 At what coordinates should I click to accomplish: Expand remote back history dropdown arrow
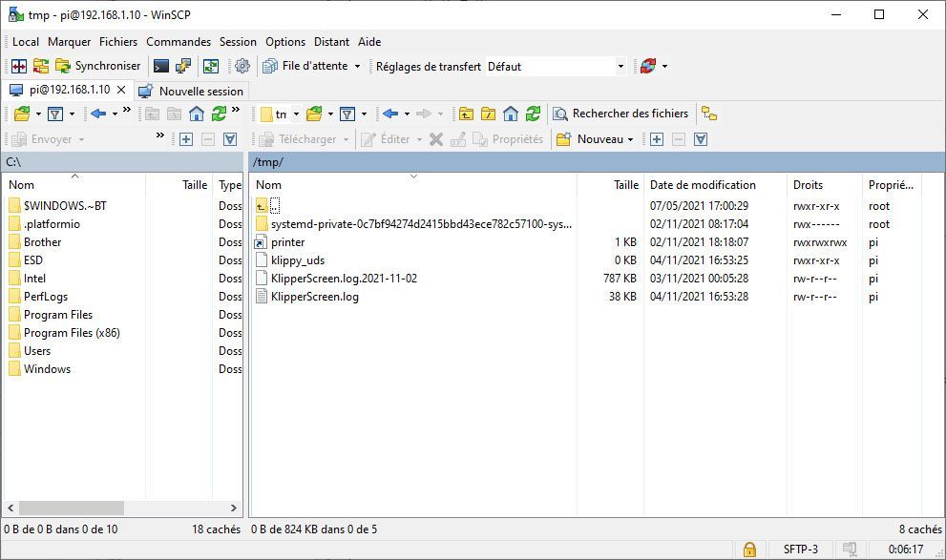click(407, 114)
